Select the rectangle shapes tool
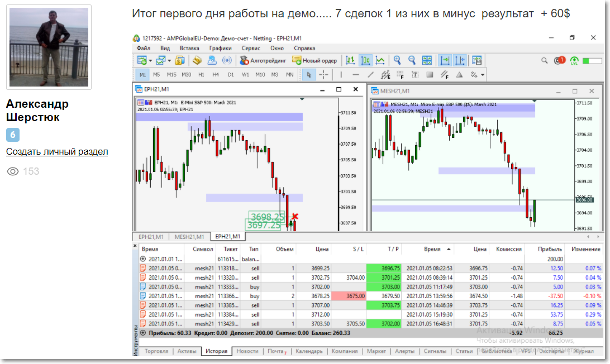Viewport: 610px width, 364px height. click(x=430, y=75)
